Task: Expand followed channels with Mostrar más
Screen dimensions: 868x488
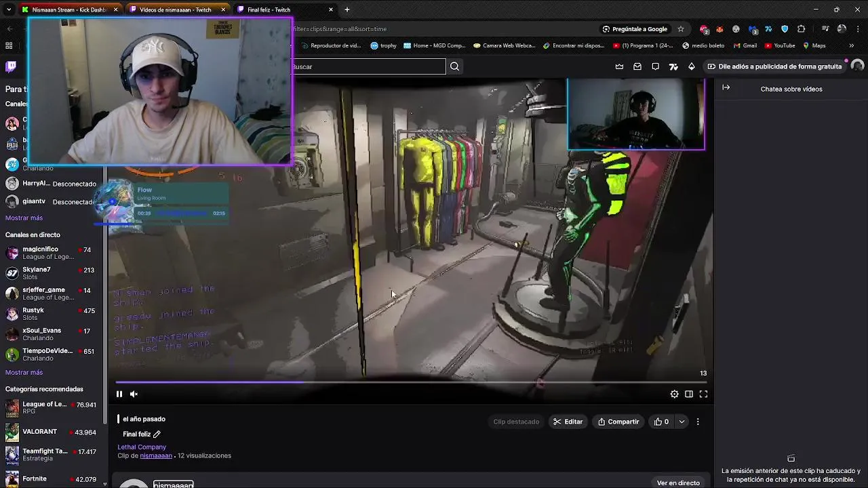Action: [x=24, y=218]
